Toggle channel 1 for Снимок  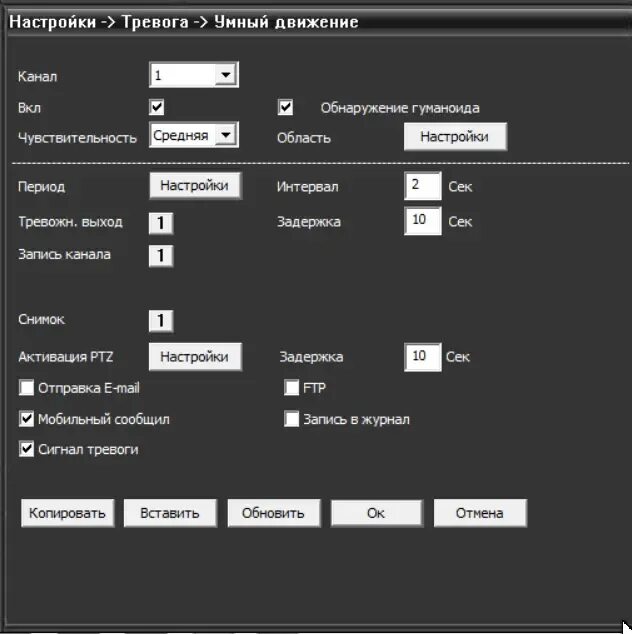(x=161, y=321)
